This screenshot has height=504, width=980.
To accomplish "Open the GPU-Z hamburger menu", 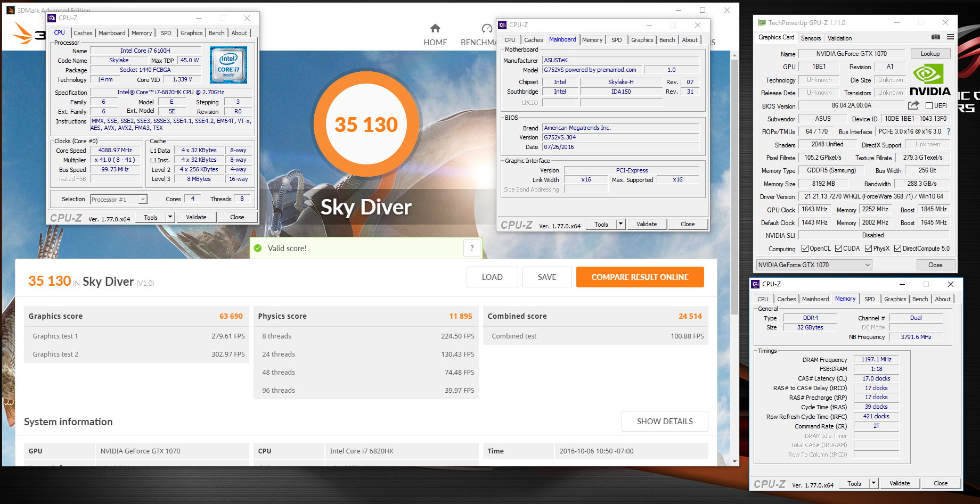I will pos(951,37).
